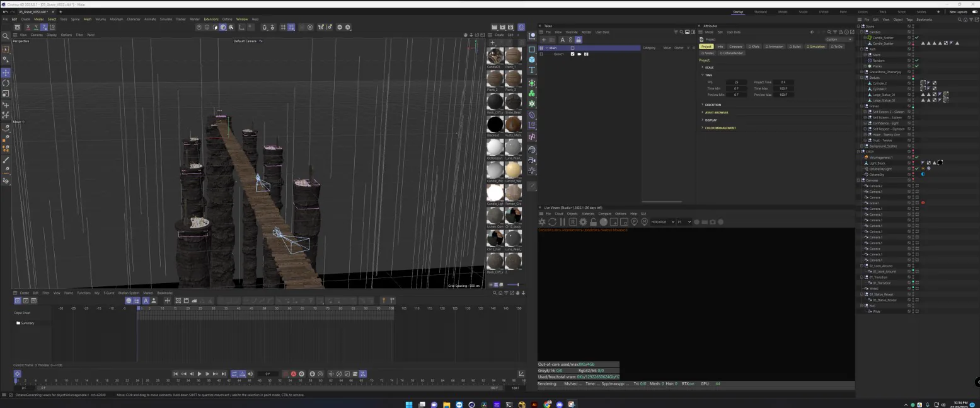Click the lock icon in Takes toolbar
980x408 pixels.
[x=578, y=40]
